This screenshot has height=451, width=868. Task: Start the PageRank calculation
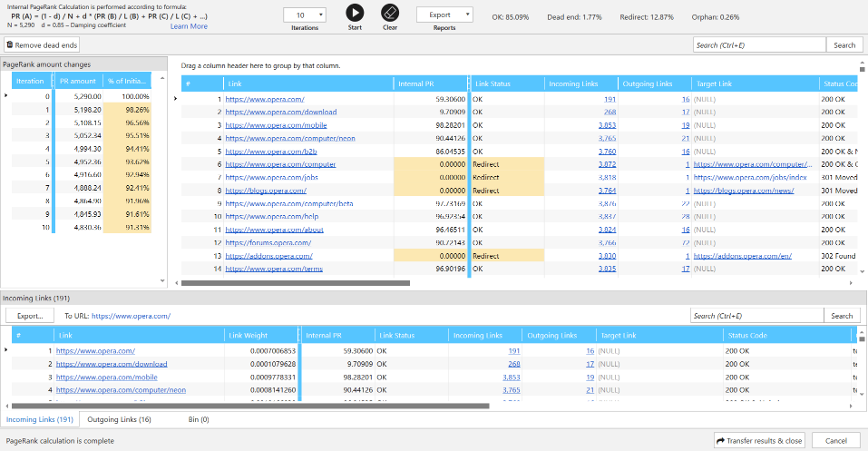(x=355, y=13)
